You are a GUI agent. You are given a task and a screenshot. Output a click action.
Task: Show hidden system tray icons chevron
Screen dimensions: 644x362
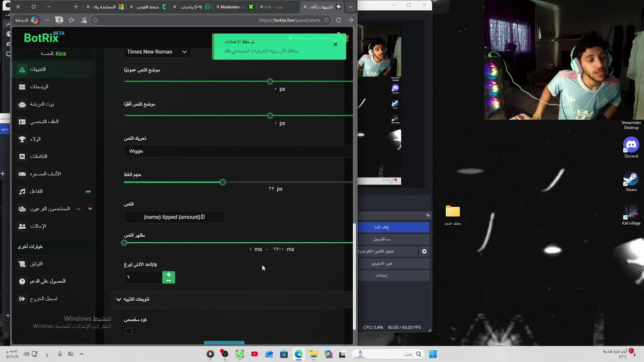(81, 354)
